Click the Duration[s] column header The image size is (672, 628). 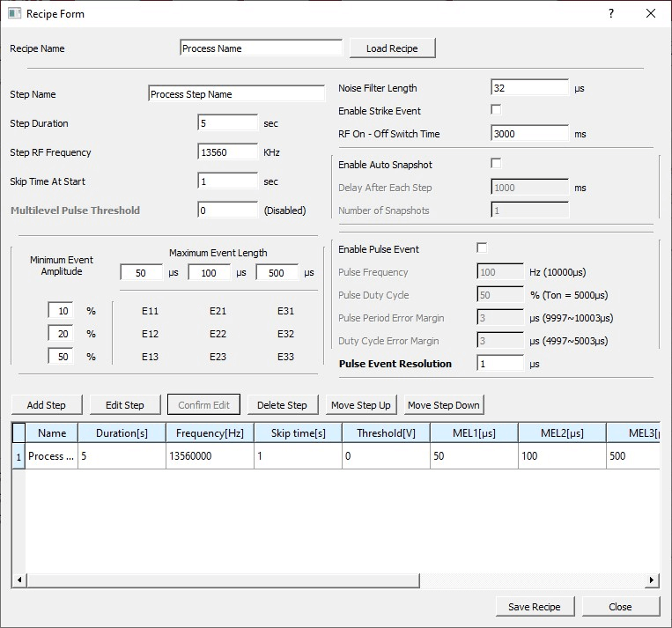click(x=122, y=432)
